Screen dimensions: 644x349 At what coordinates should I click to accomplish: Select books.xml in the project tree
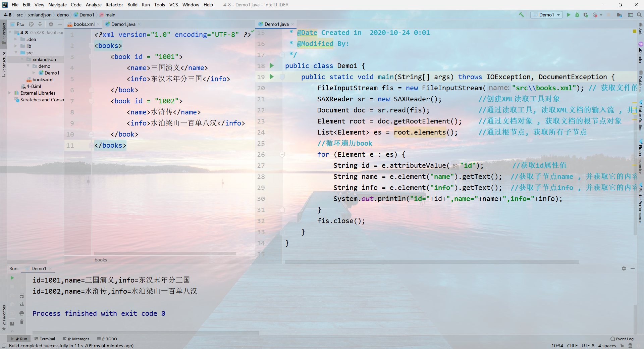click(43, 80)
